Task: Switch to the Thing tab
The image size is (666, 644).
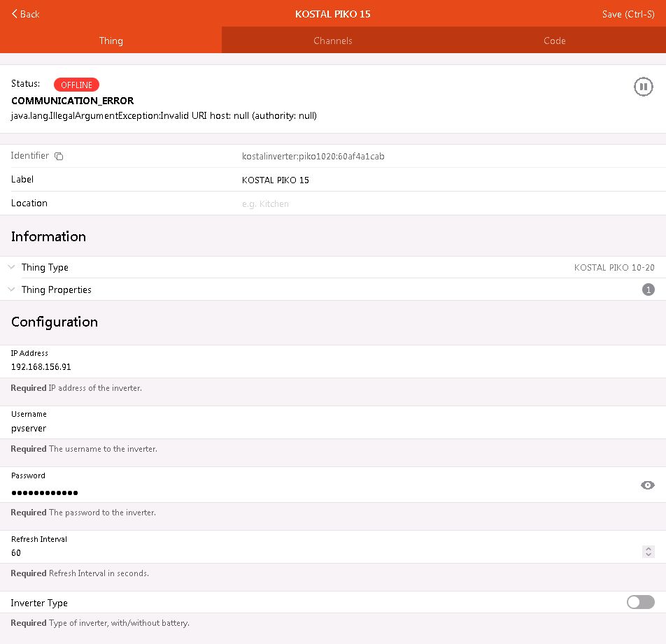Action: click(x=111, y=41)
